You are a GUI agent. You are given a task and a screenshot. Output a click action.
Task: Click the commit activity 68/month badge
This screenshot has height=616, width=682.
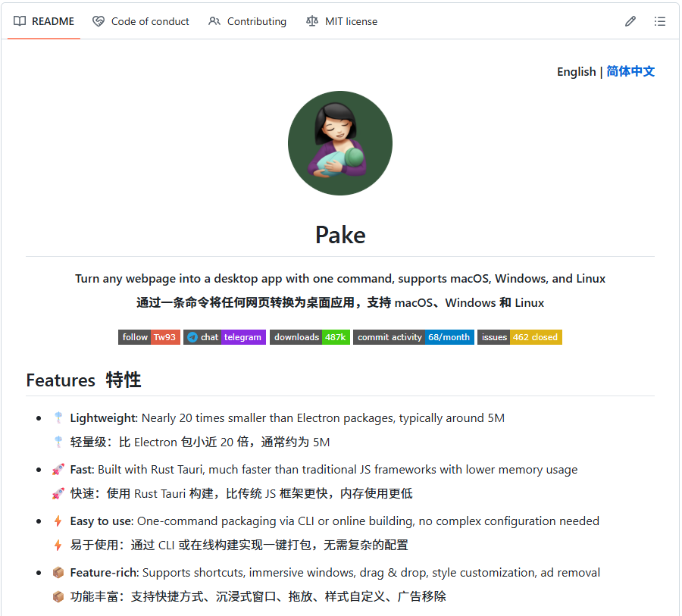coord(413,337)
